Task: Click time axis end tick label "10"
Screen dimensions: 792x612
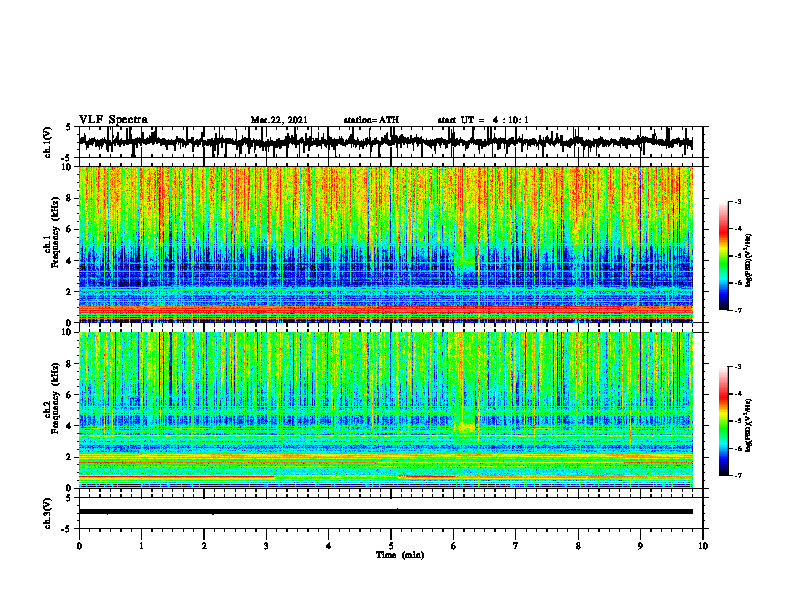Action: [x=703, y=546]
